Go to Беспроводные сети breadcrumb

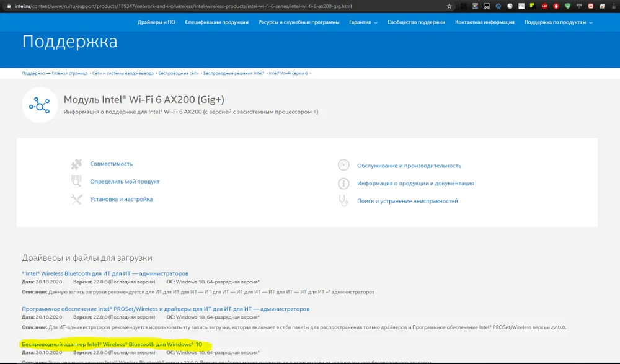coord(179,73)
